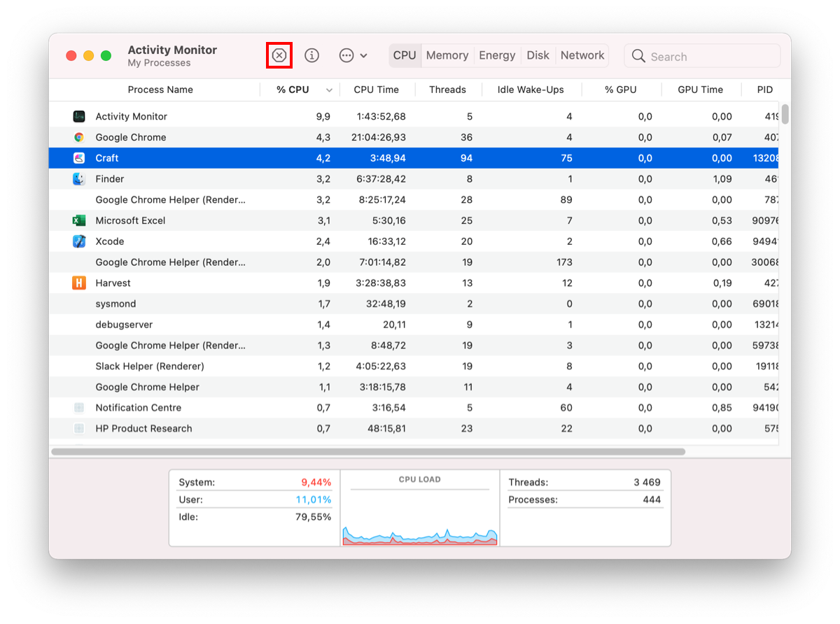Open the Network tab
The width and height of the screenshot is (840, 624).
pyautogui.click(x=582, y=55)
